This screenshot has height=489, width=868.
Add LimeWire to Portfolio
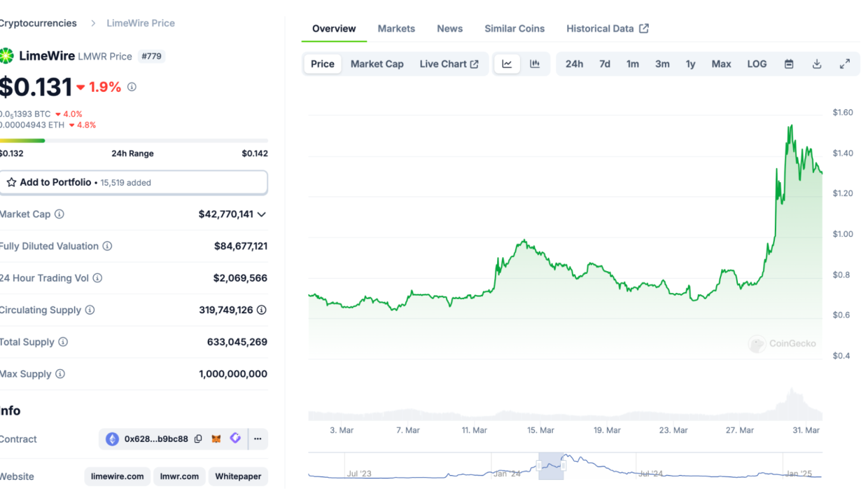coord(133,182)
